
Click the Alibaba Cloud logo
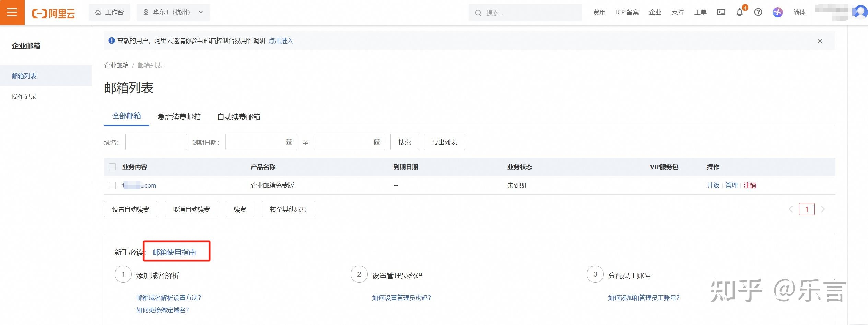53,12
